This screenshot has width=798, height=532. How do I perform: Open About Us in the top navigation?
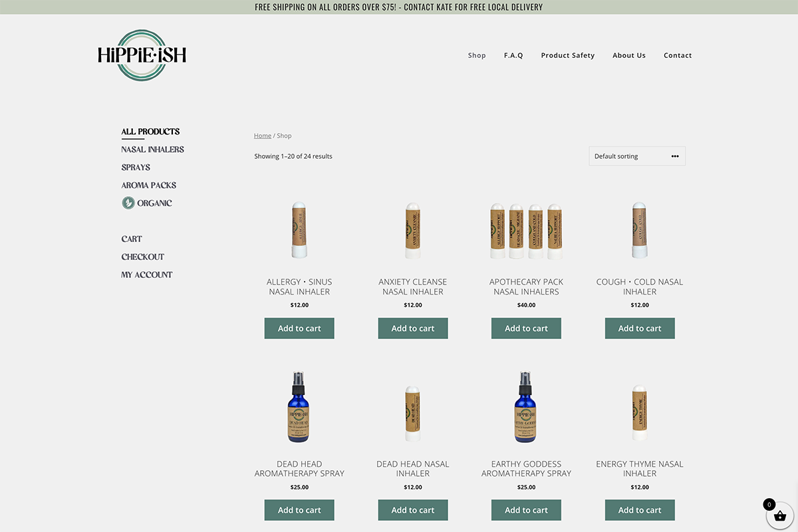pos(629,55)
